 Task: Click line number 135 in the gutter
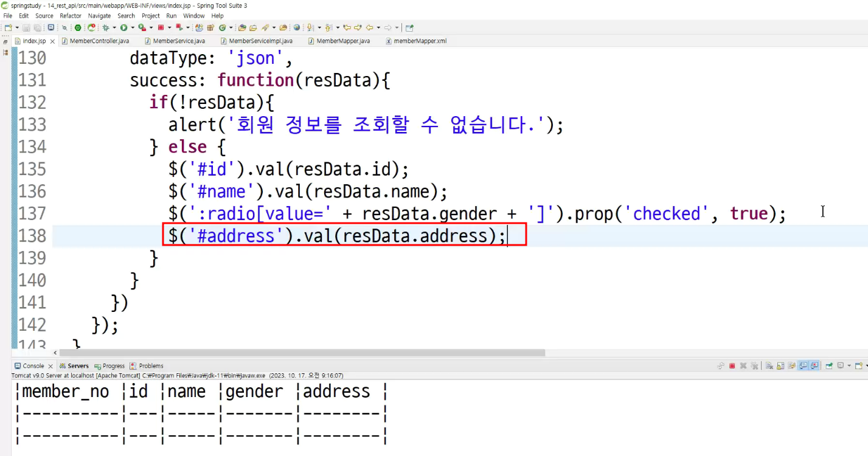tap(32, 168)
